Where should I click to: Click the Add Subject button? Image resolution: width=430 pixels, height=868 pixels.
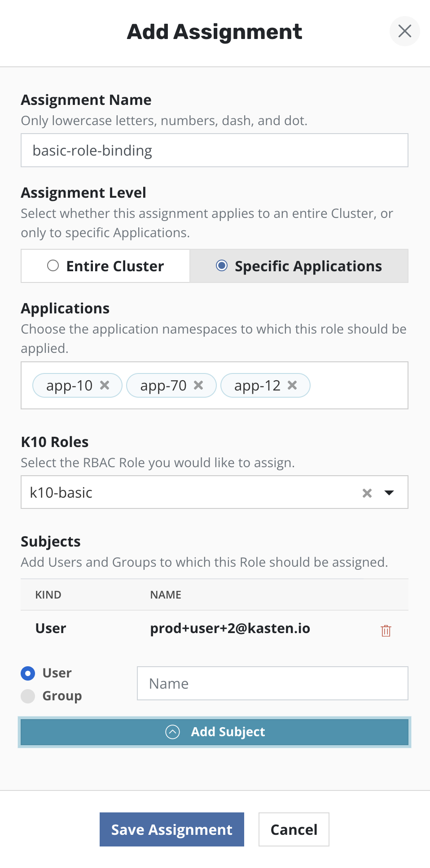pyautogui.click(x=228, y=732)
